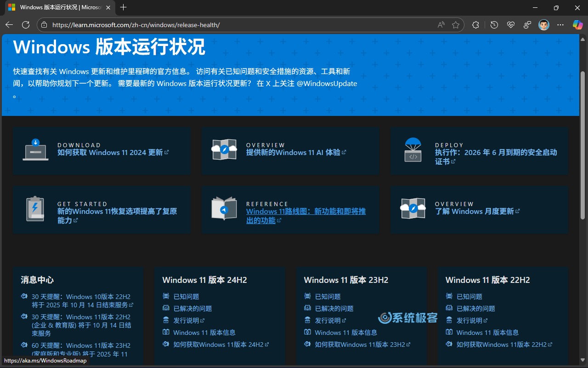Open browser history panel
588x368 pixels.
[x=494, y=25]
